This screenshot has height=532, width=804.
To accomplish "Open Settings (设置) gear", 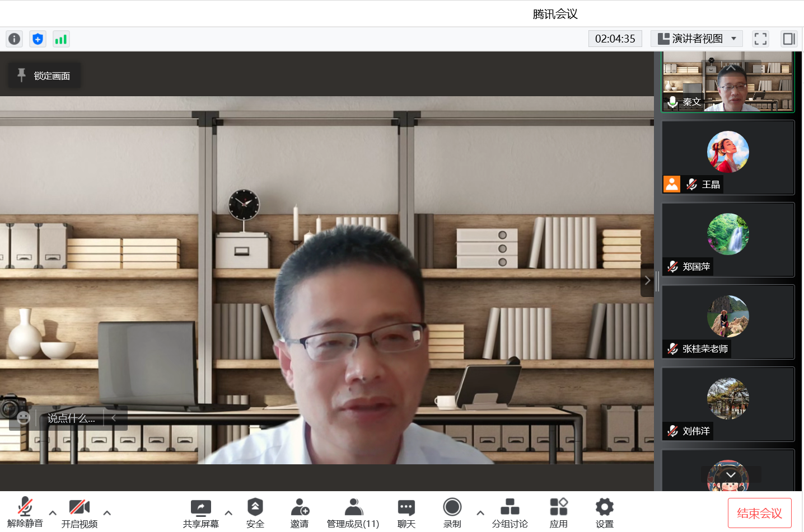I will (604, 513).
